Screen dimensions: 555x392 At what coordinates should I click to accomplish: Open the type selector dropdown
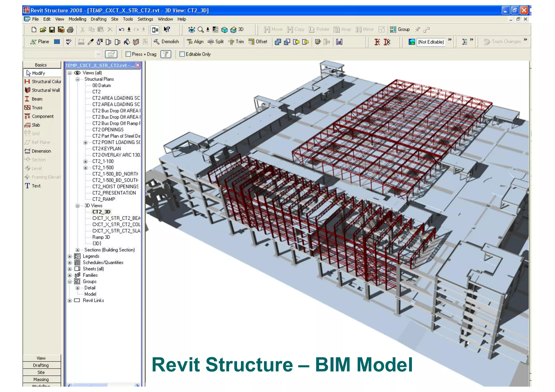(99, 54)
